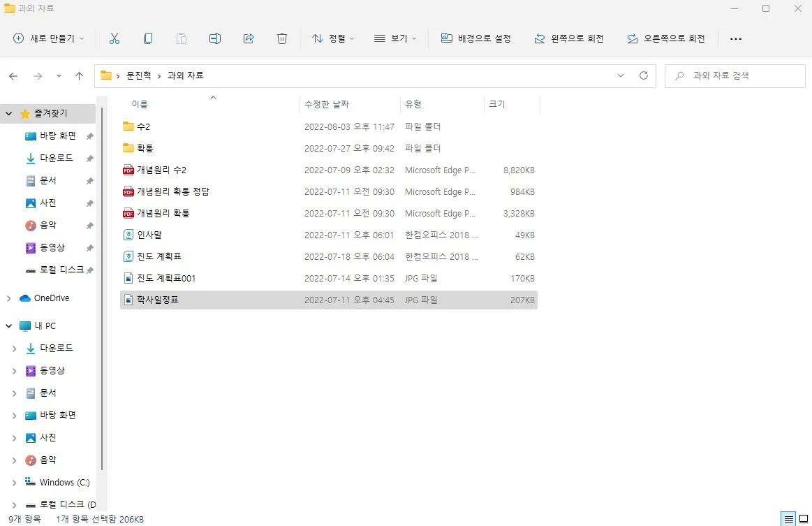Open the 새로 만들기 dropdown
This screenshot has width=812, height=526.
coord(48,38)
